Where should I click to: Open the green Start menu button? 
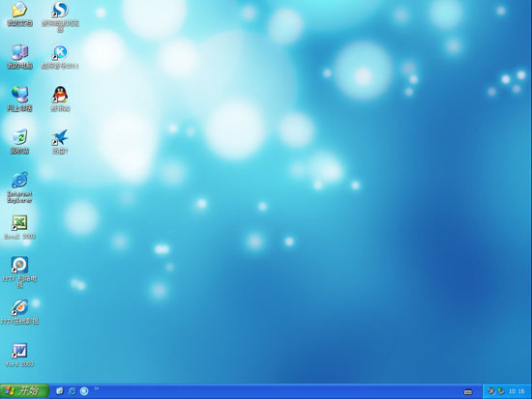click(x=24, y=391)
